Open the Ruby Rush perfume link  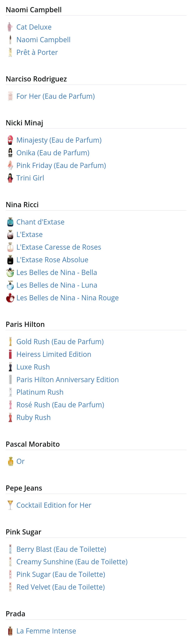(x=33, y=417)
